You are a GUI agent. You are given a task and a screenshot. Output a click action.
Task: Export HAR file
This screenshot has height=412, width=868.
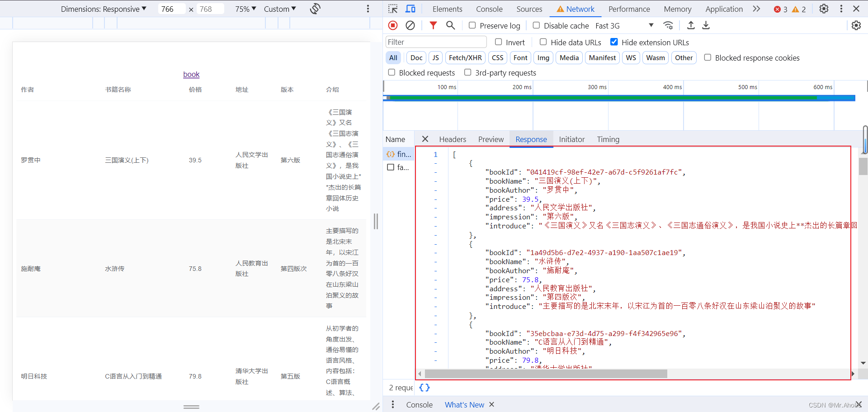click(x=706, y=25)
